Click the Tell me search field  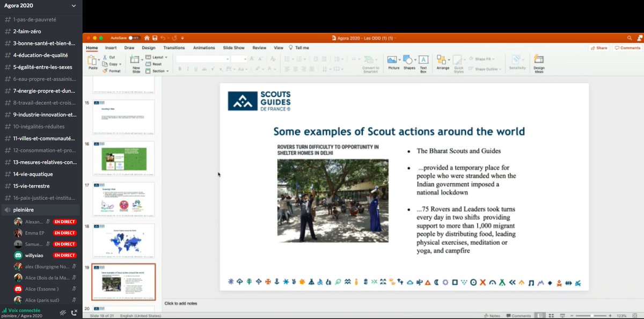299,48
